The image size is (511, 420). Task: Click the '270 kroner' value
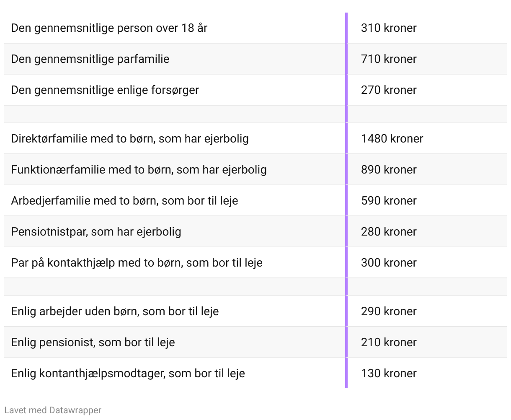click(389, 90)
